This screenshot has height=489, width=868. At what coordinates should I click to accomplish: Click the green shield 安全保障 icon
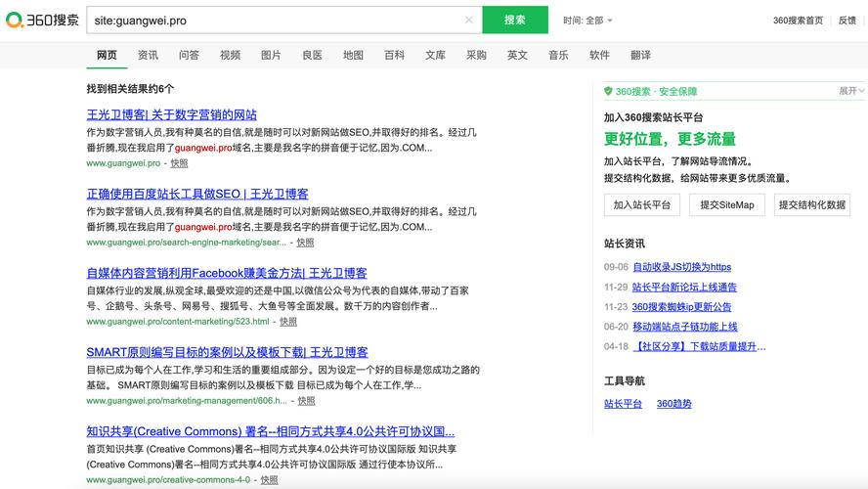pos(608,91)
